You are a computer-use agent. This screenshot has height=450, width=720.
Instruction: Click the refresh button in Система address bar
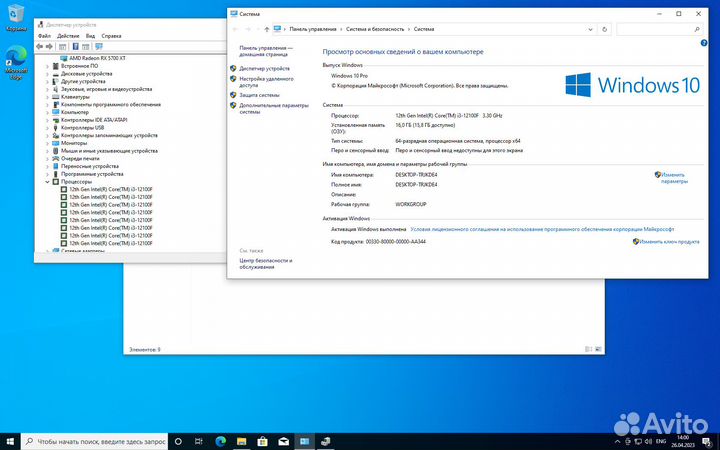[605, 29]
